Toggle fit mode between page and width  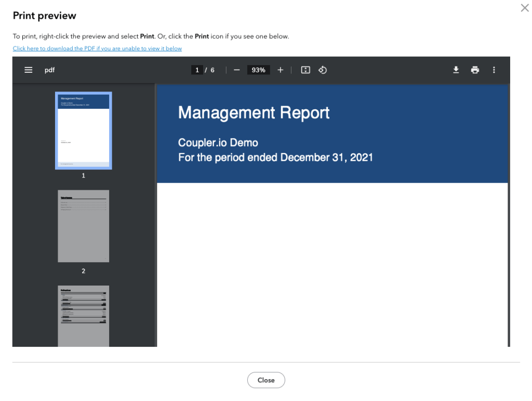305,70
